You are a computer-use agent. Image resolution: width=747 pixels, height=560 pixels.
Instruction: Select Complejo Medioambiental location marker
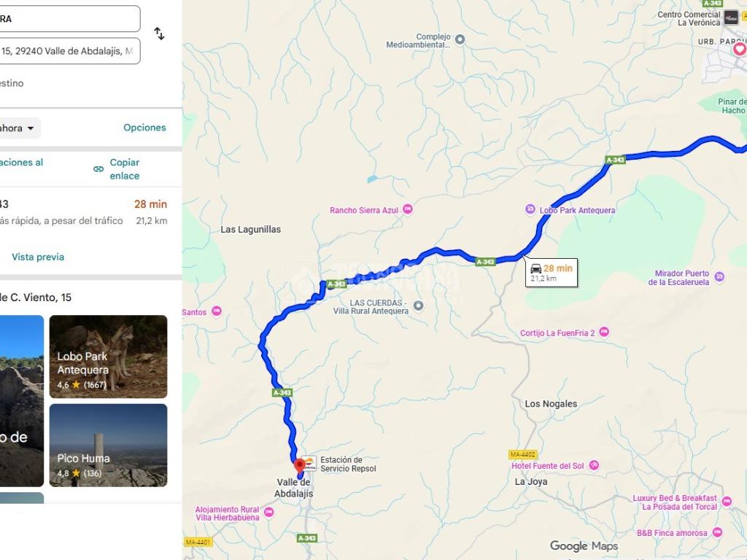[x=460, y=39]
